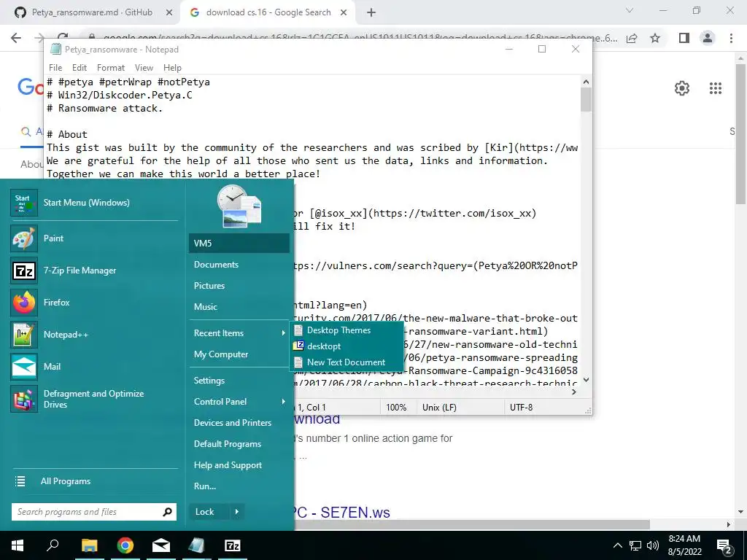Open Notepad Format menu
Viewport: 747px width, 560px height.
click(x=111, y=68)
